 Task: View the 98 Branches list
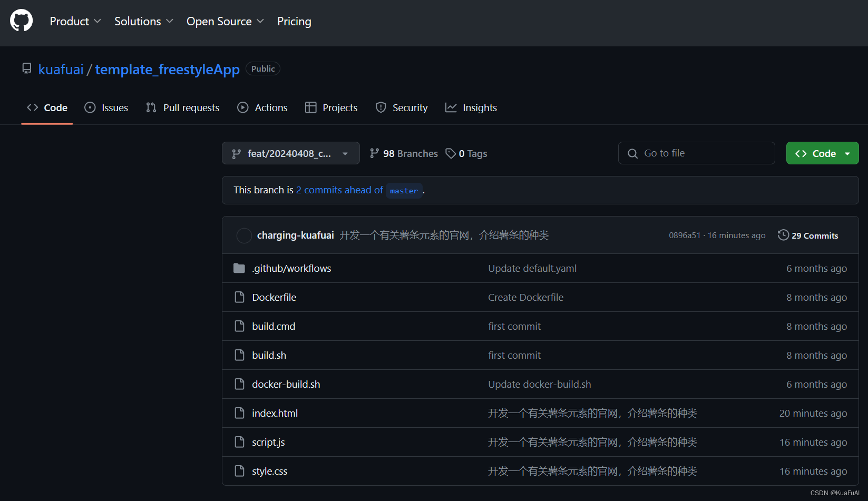coord(404,153)
